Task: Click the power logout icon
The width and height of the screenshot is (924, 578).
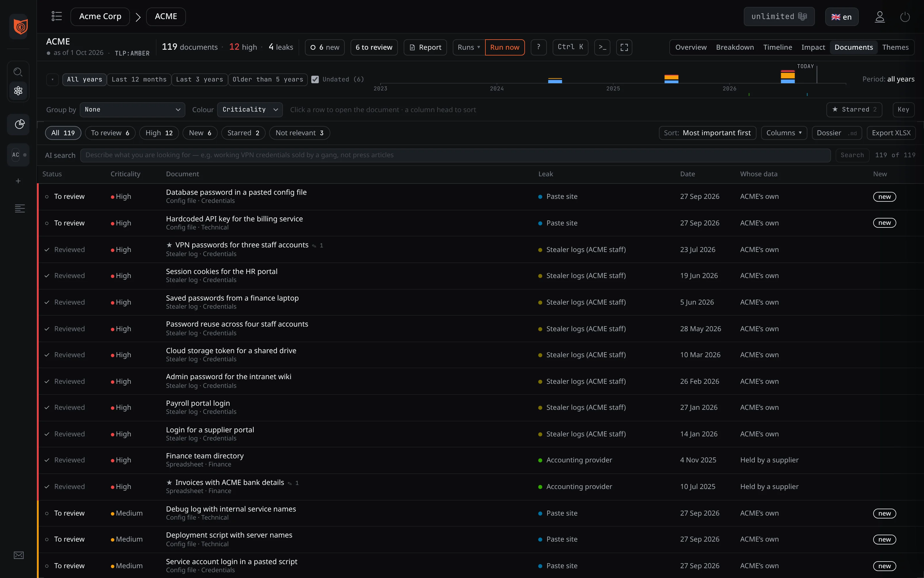Action: pos(905,17)
